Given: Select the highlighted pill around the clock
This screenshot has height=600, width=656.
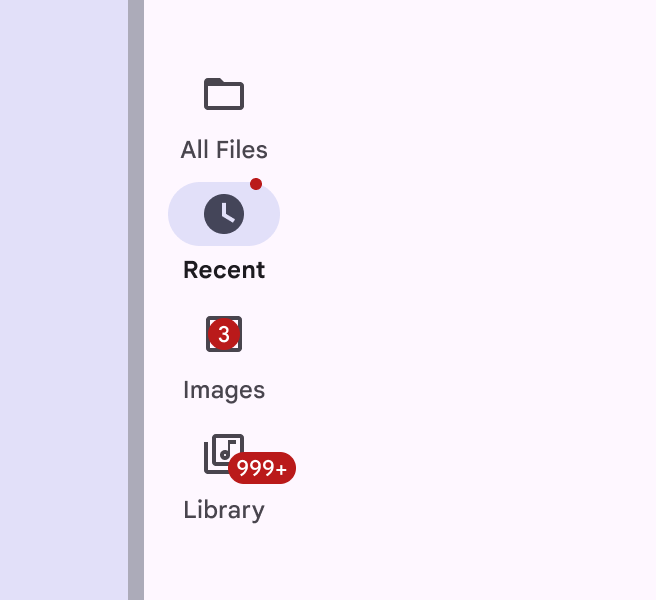Looking at the screenshot, I should 224,214.
